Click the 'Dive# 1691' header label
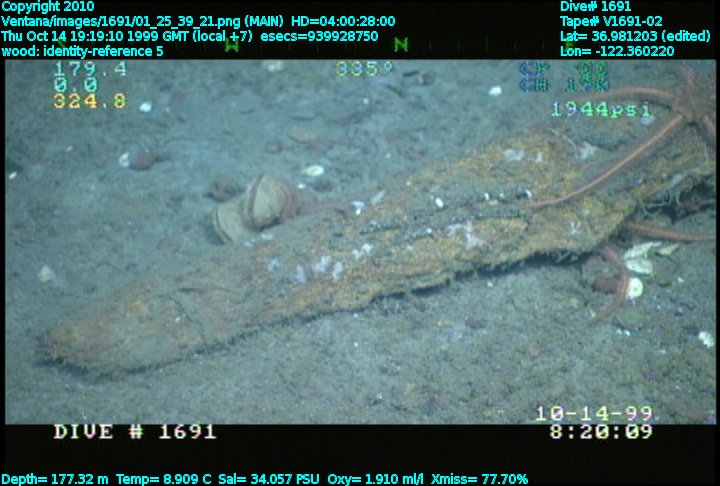Image resolution: width=720 pixels, height=486 pixels. coord(596,6)
